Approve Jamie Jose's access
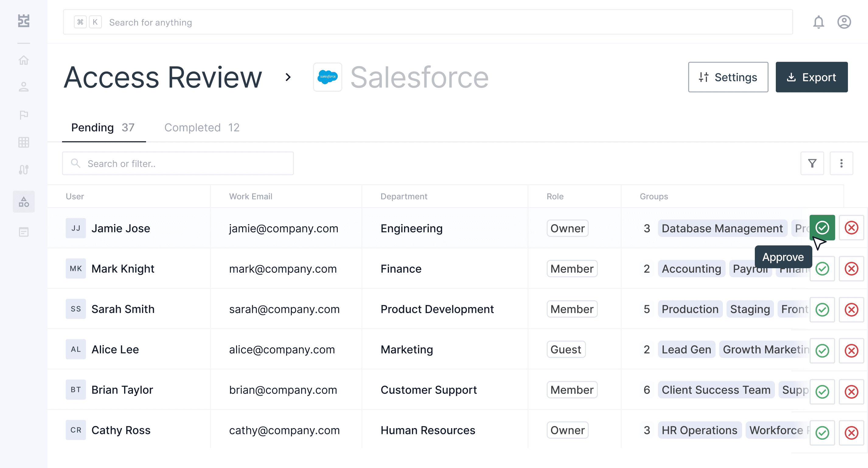Image resolution: width=868 pixels, height=468 pixels. click(822, 227)
